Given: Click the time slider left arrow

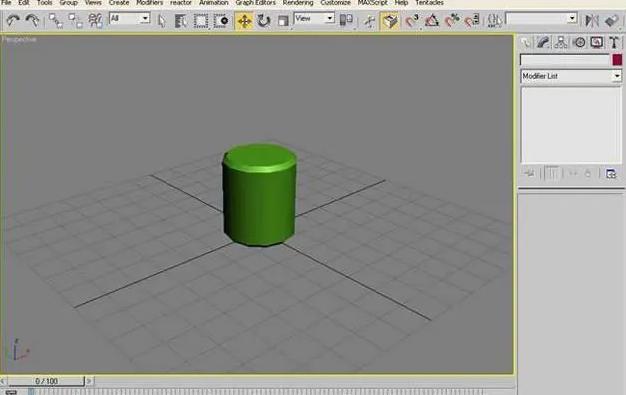Looking at the screenshot, I should (x=3, y=381).
